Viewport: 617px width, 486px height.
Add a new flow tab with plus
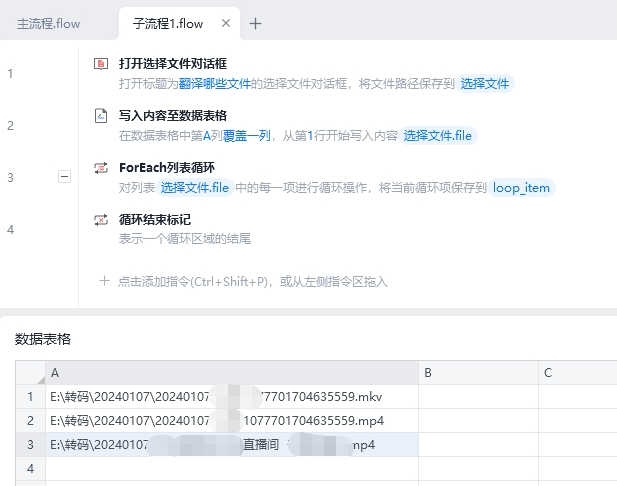255,24
